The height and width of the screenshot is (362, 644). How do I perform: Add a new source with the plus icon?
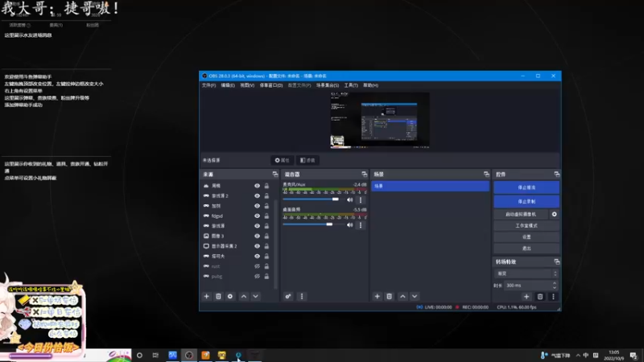(207, 296)
